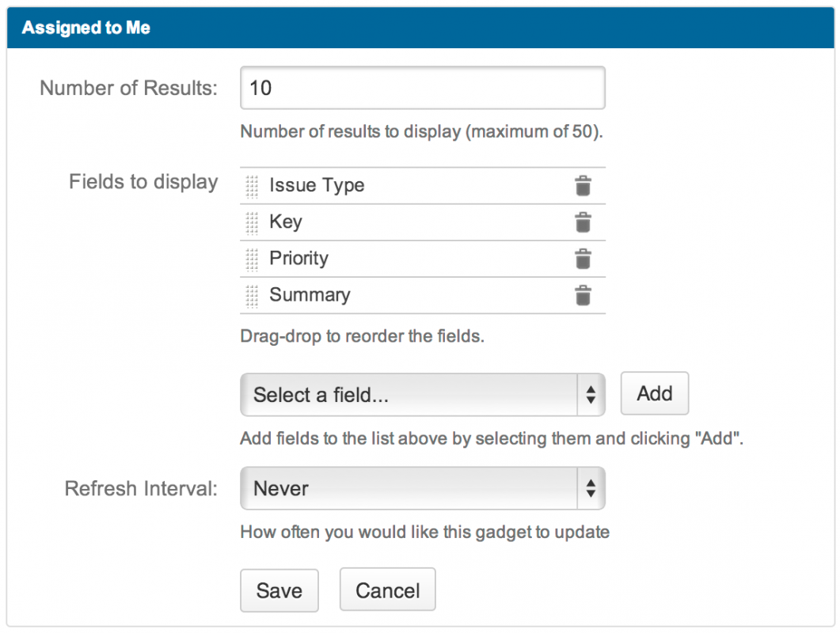Viewport: 840px width, 633px height.
Task: Open the "Select a field..." dropdown
Action: tap(422, 395)
